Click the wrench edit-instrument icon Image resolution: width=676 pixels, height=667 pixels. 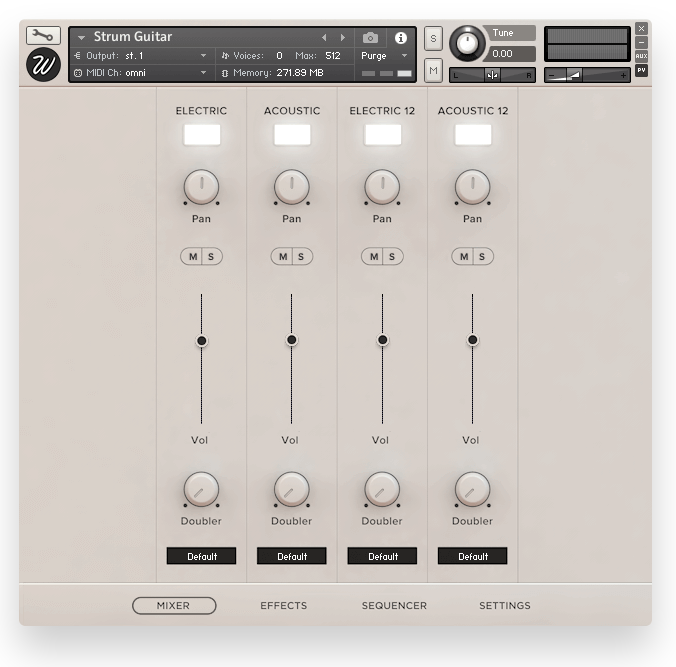point(43,35)
